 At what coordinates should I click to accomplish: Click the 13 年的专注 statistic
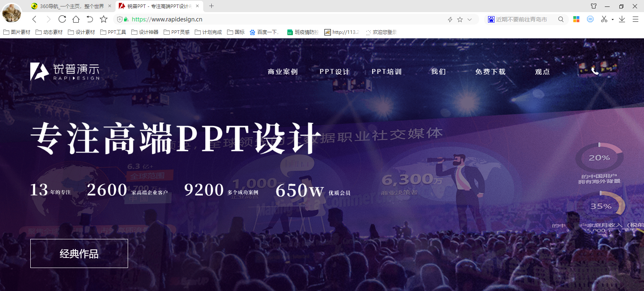51,190
